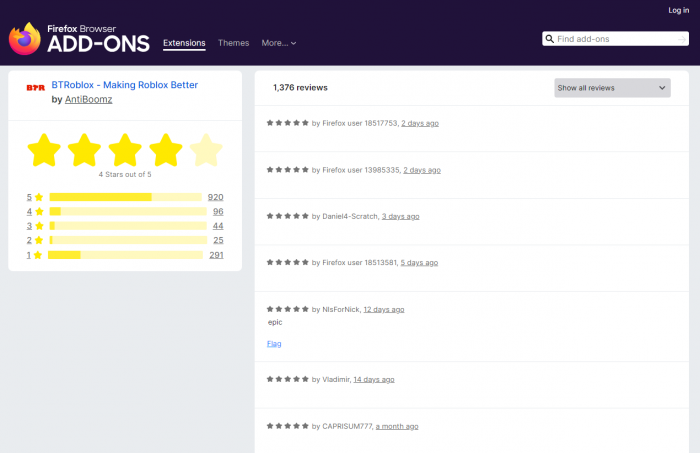Open the '12 days ago' review link

tap(383, 309)
